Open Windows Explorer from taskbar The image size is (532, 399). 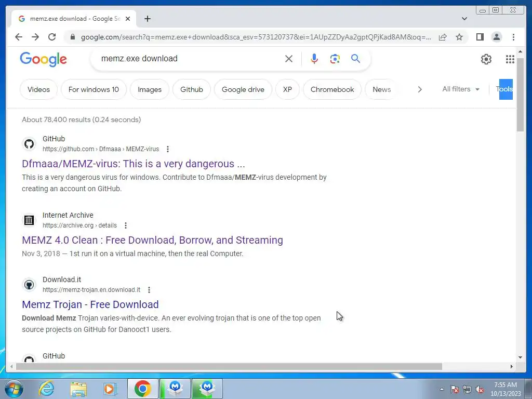(78, 389)
